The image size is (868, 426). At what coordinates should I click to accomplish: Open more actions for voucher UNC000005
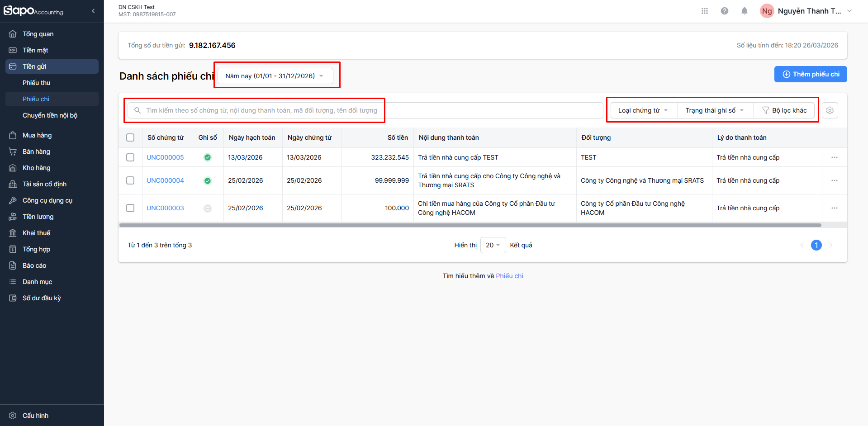coord(834,157)
